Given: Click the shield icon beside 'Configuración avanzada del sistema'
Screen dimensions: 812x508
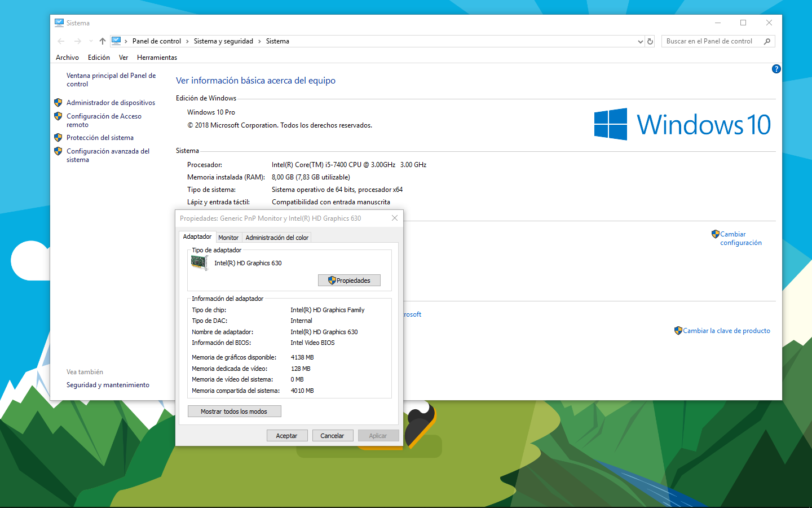Looking at the screenshot, I should [x=58, y=151].
